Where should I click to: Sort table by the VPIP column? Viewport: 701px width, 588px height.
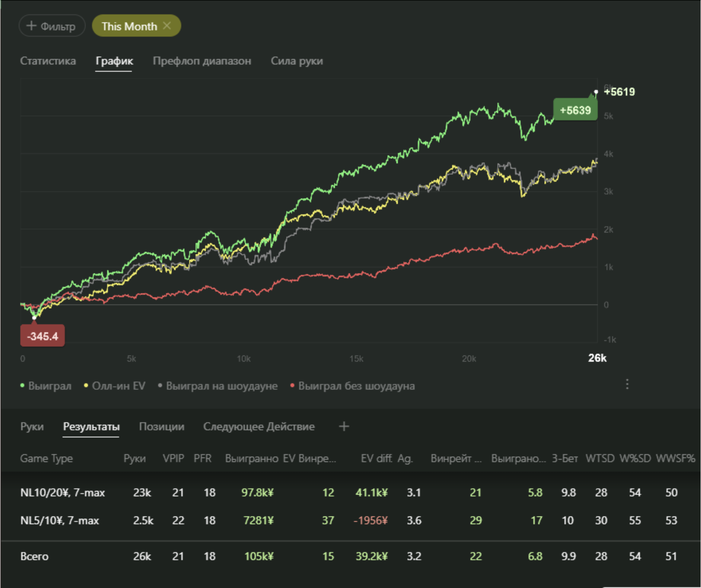(x=173, y=459)
